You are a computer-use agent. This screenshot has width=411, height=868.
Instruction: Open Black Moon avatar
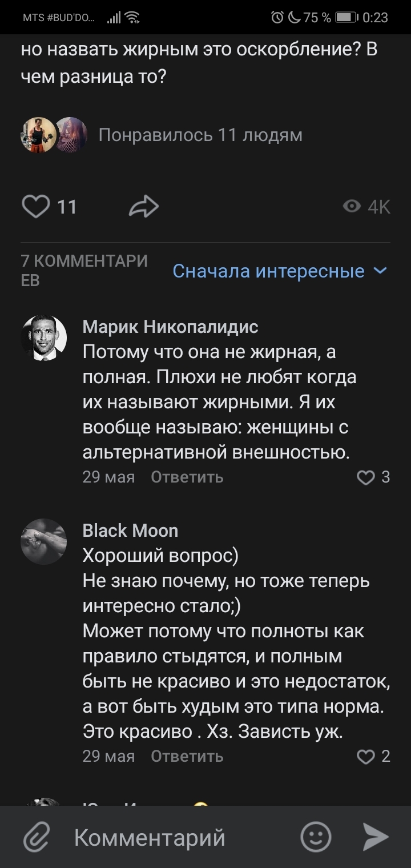44,542
